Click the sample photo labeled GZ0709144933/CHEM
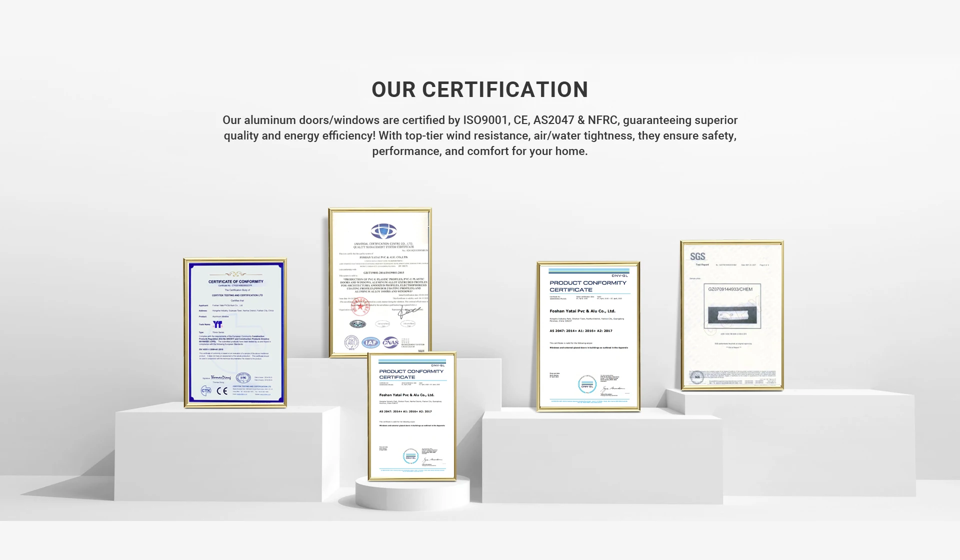This screenshot has width=960, height=560. point(732,306)
